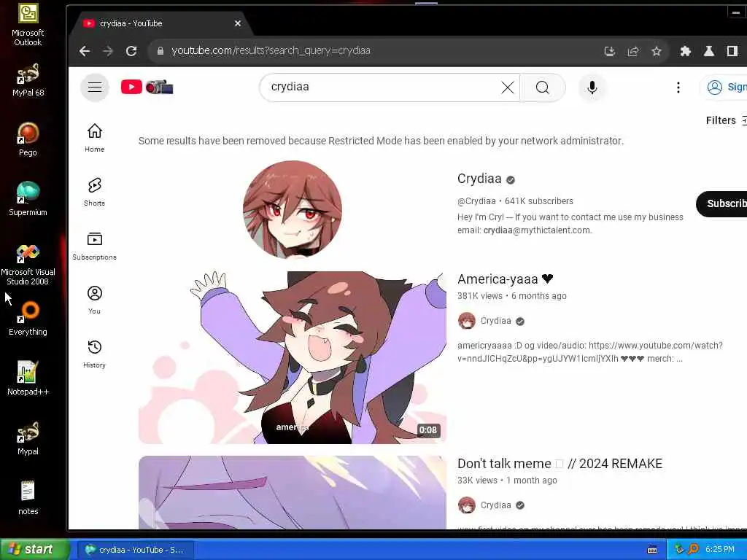This screenshot has width=747, height=560.
Task: Click verified badge next to Crydiaa title
Action: [x=510, y=179]
